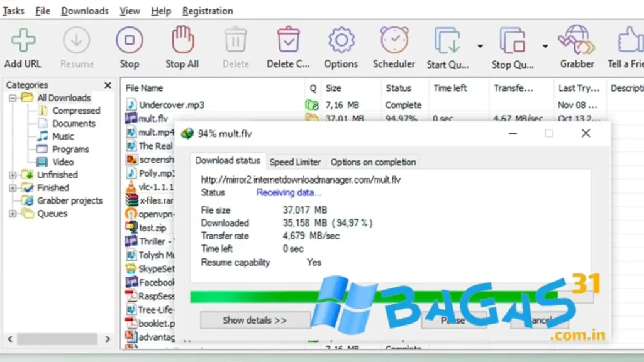The width and height of the screenshot is (644, 362).
Task: Click the Stop Queue icon
Action: pyautogui.click(x=512, y=40)
